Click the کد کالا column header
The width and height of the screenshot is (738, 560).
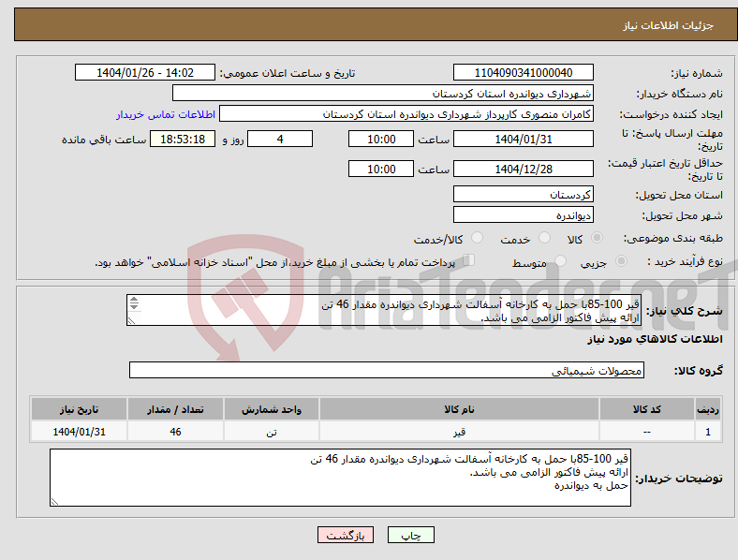(647, 409)
